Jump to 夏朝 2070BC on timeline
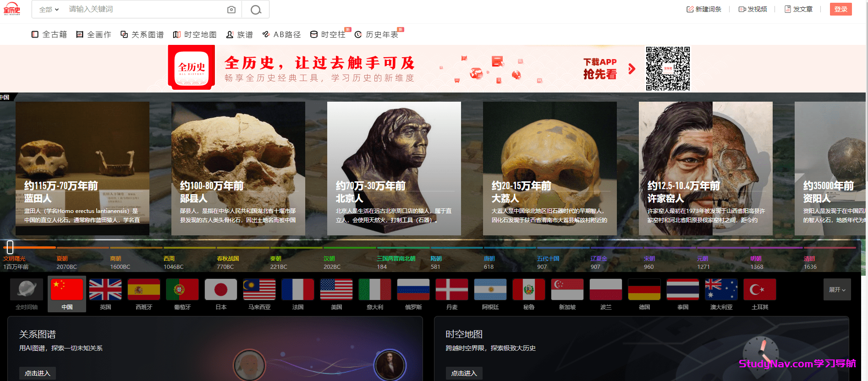The image size is (868, 381). tap(66, 262)
